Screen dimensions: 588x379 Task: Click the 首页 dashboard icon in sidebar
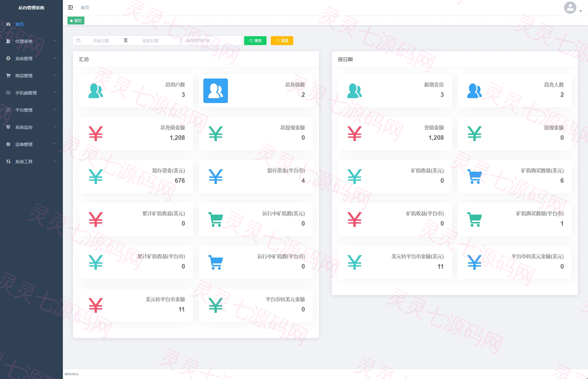[x=8, y=24]
